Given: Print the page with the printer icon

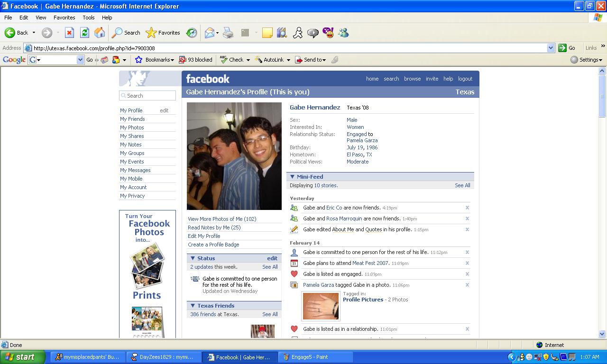Looking at the screenshot, I should click(x=228, y=33).
